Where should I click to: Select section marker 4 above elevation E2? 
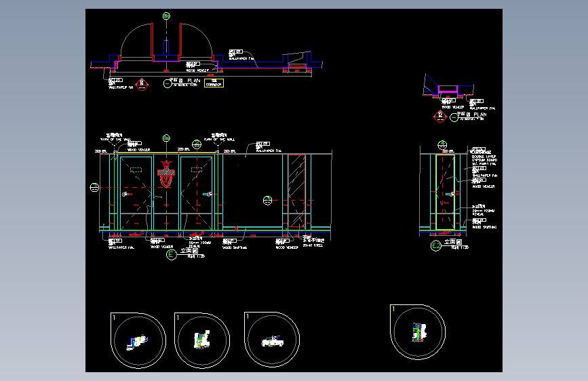click(x=442, y=145)
